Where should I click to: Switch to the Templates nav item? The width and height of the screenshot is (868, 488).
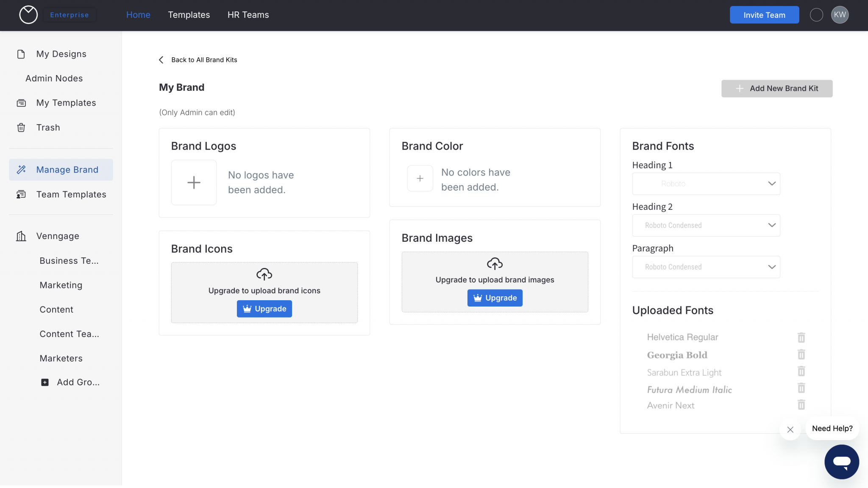tap(189, 14)
